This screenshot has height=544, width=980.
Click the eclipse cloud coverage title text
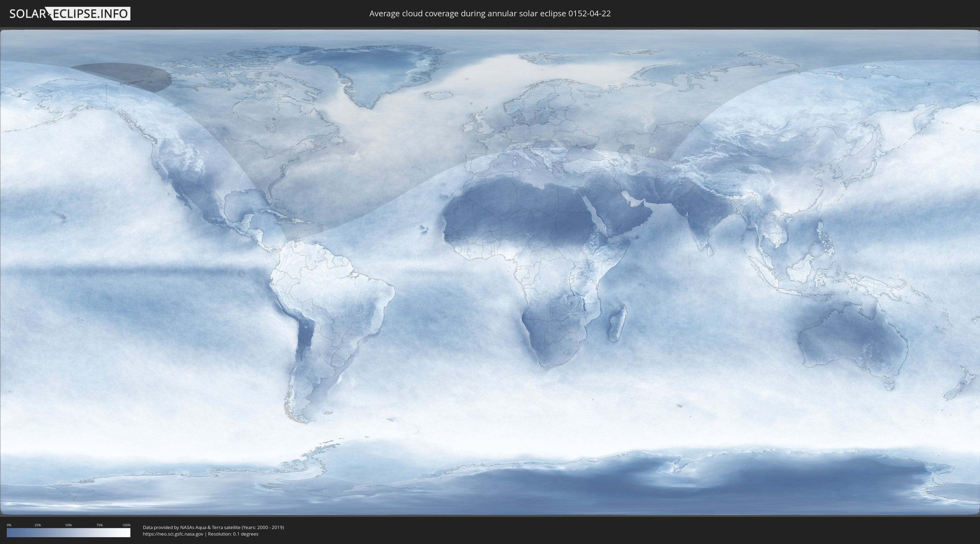click(490, 14)
